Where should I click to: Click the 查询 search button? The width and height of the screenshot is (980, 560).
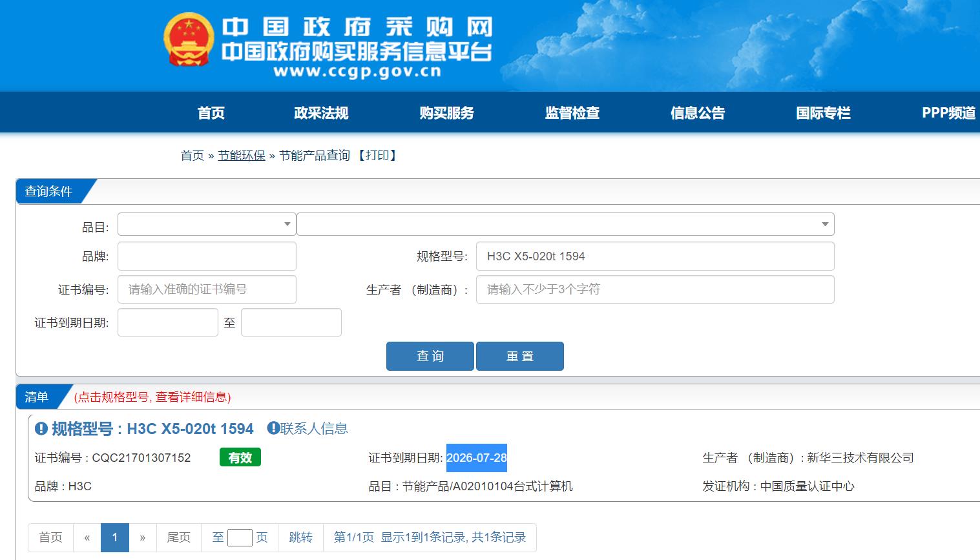pyautogui.click(x=430, y=356)
